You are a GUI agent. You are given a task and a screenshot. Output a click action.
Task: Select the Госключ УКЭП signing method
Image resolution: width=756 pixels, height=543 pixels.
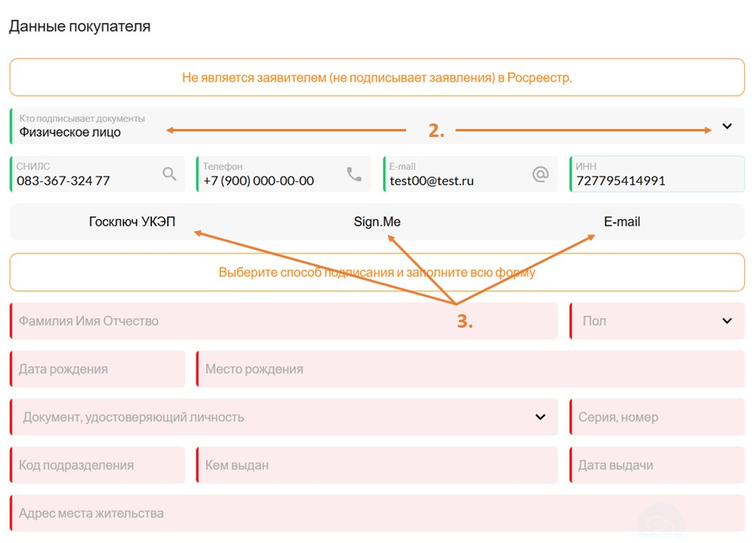[132, 222]
